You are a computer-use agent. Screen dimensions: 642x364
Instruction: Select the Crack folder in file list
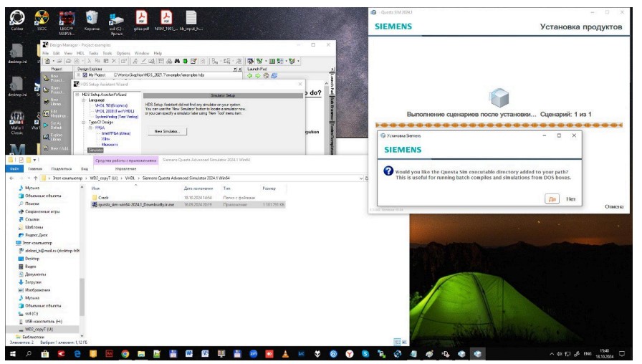coord(103,196)
